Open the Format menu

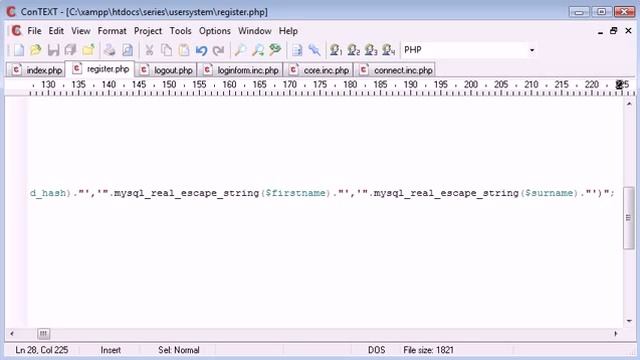(112, 31)
